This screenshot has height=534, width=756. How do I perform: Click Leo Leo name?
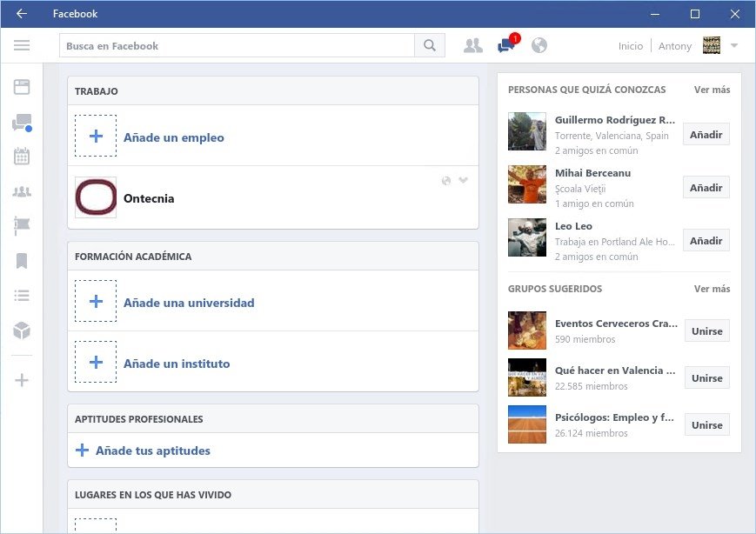tap(573, 225)
